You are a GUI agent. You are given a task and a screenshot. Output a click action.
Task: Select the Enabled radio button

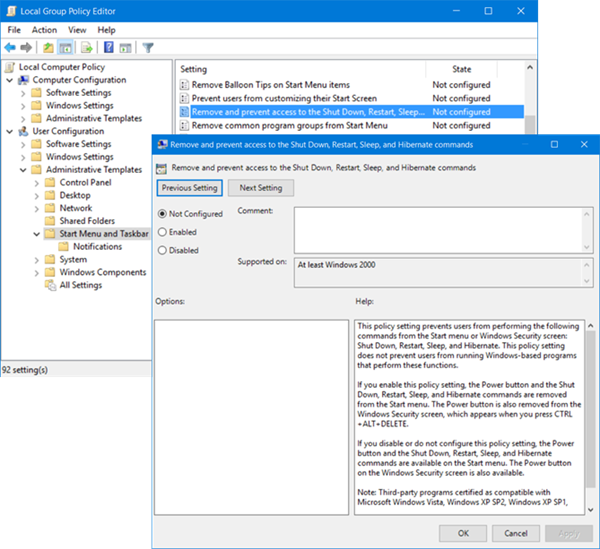pos(162,232)
